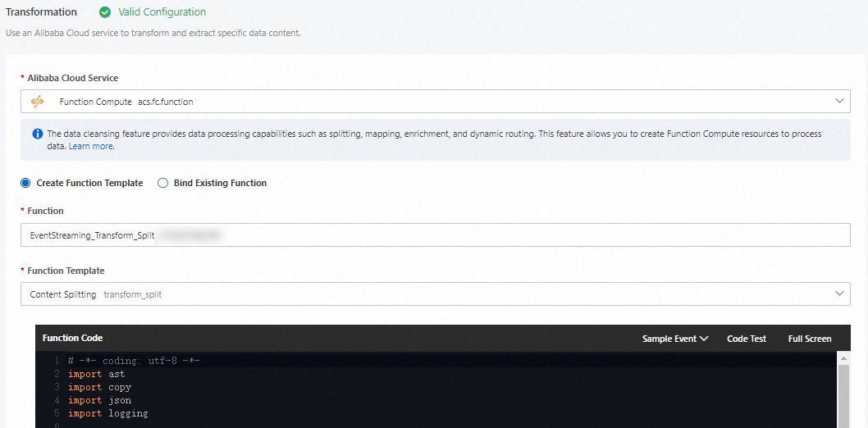Open the Learn more link
This screenshot has height=428, width=868.
[91, 146]
